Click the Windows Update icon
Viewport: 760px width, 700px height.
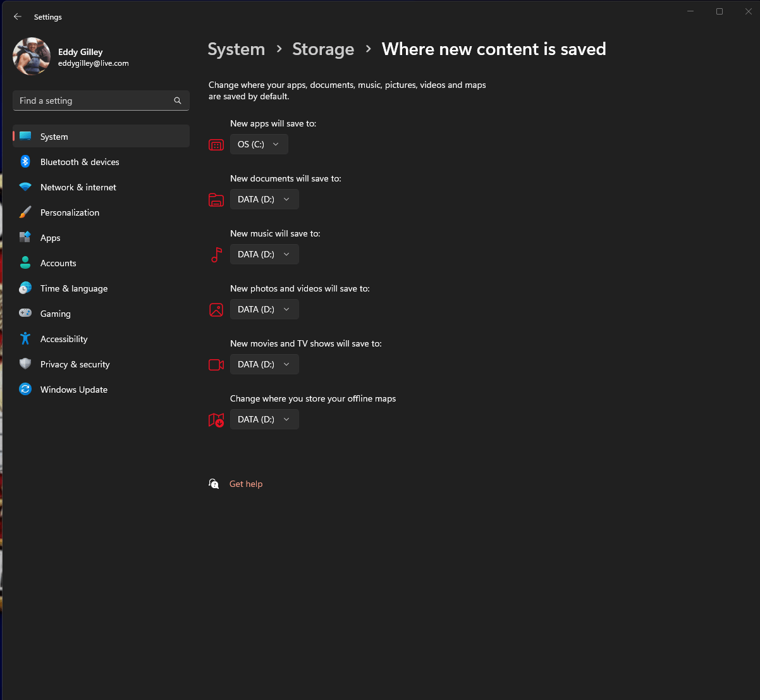[x=25, y=390]
